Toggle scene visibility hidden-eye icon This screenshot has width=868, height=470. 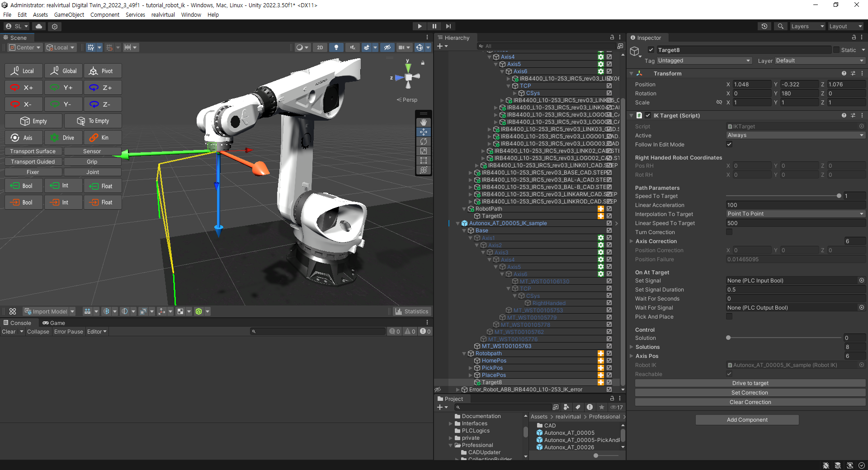(x=387, y=47)
